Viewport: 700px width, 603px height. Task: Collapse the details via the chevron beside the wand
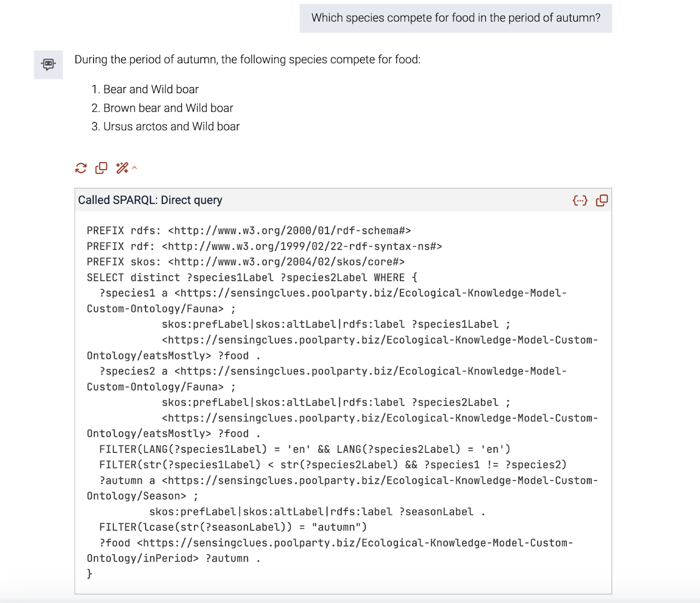[134, 168]
